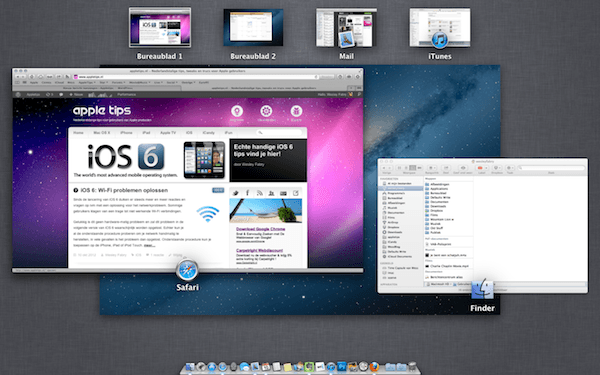Viewport: 600px width, 375px height.
Task: Open the yellow Notes icon in the Dock
Action: coord(288,367)
